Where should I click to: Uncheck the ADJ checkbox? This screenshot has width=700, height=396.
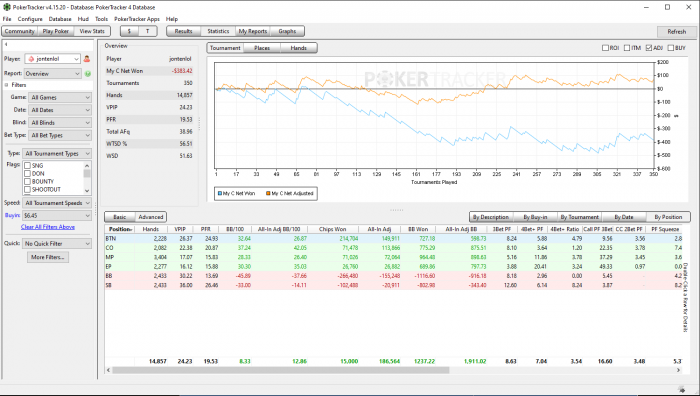pos(649,48)
